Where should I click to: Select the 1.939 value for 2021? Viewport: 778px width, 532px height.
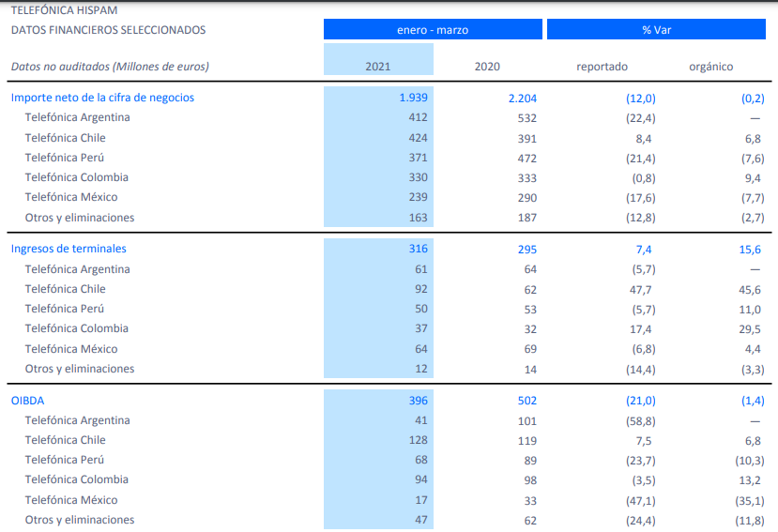[413, 98]
